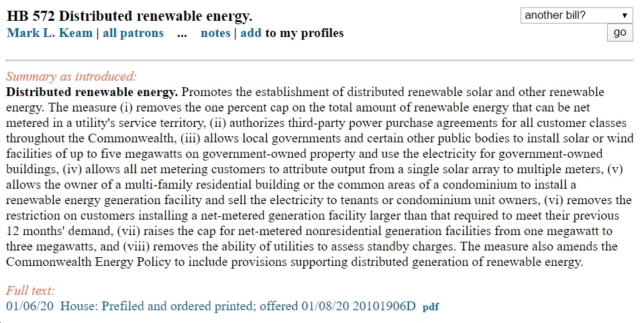This screenshot has height=323, width=644.
Task: Click the horizontal divider below the header
Action: (x=319, y=60)
